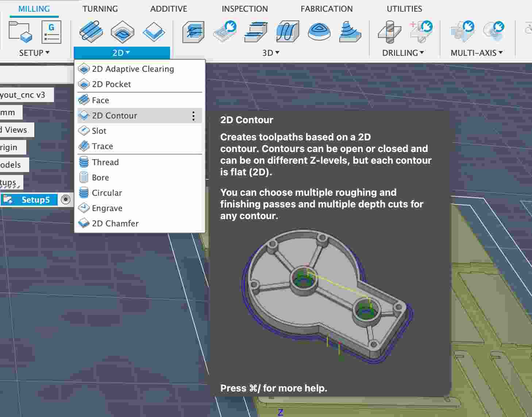Click the NC Program G-code icon

click(51, 32)
